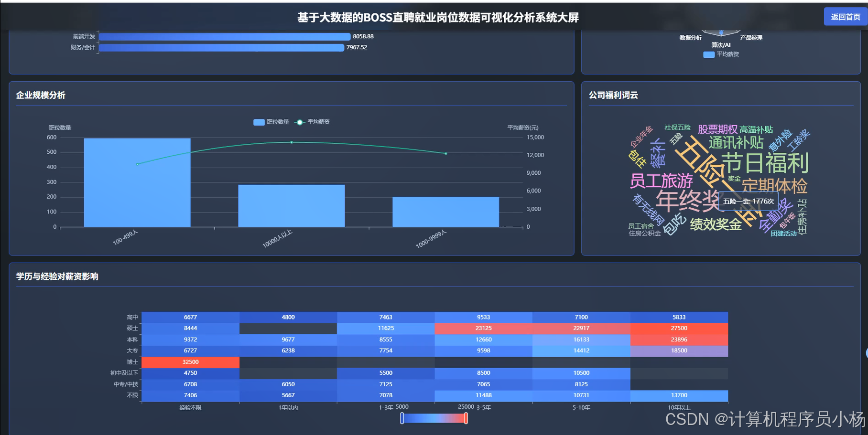Click the 返回首页 button

pos(845,17)
